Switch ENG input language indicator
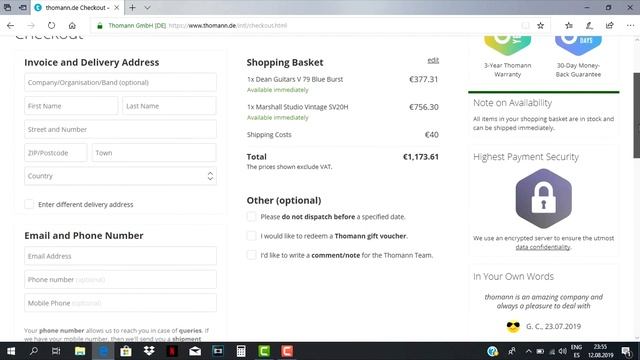Image resolution: width=640 pixels, height=360 pixels. (576, 351)
